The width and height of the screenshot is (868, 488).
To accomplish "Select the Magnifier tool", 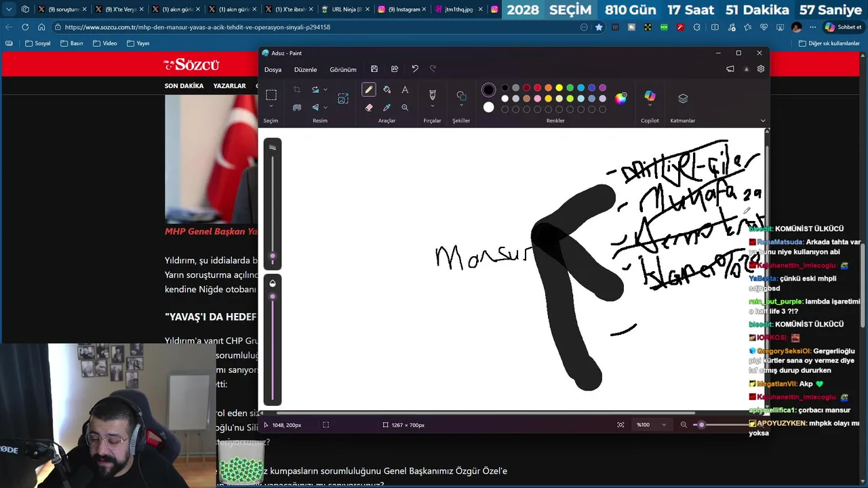I will coord(405,107).
